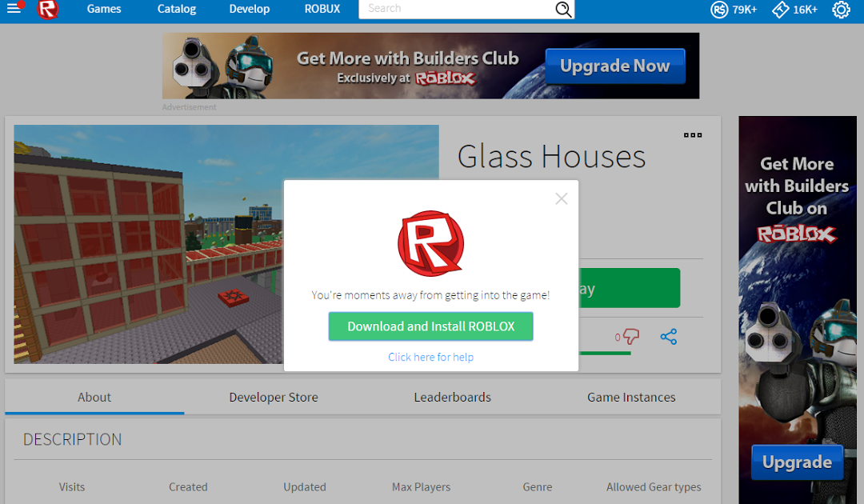Click the DESCRIPTION heading
This screenshot has width=864, height=504.
point(72,439)
